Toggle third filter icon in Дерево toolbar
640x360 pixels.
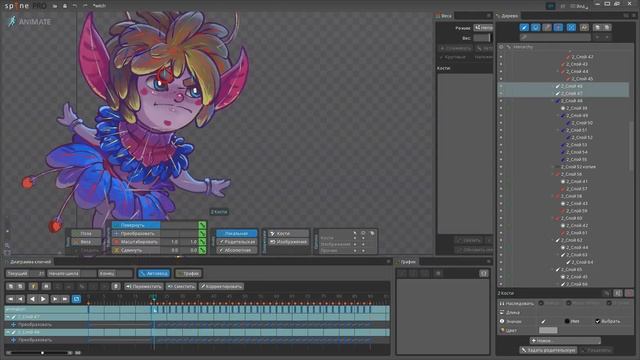click(x=547, y=27)
